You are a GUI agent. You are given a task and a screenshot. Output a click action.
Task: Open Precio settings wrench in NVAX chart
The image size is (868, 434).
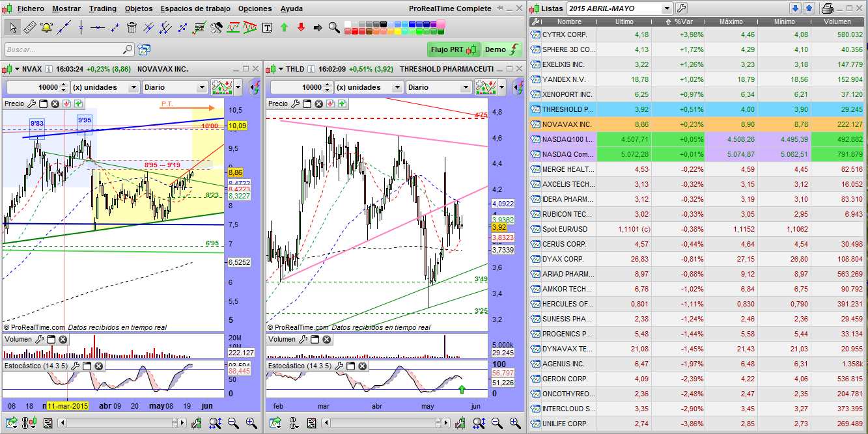[32, 103]
